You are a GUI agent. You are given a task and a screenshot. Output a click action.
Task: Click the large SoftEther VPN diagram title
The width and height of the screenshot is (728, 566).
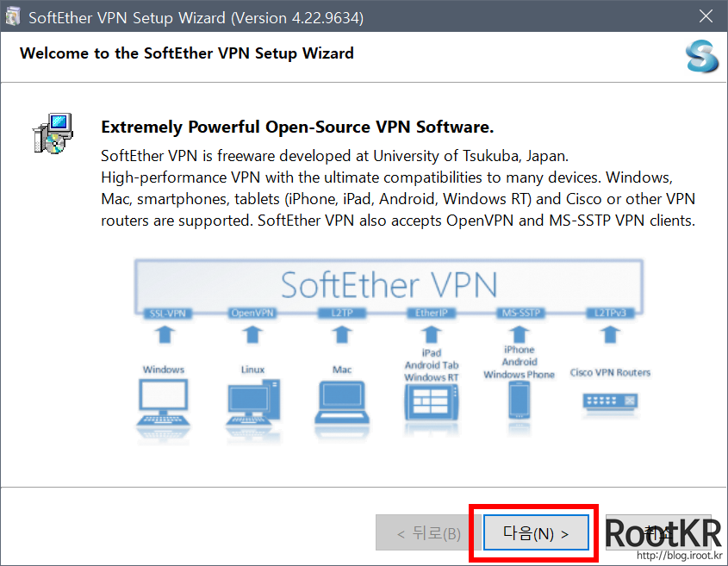pos(389,284)
